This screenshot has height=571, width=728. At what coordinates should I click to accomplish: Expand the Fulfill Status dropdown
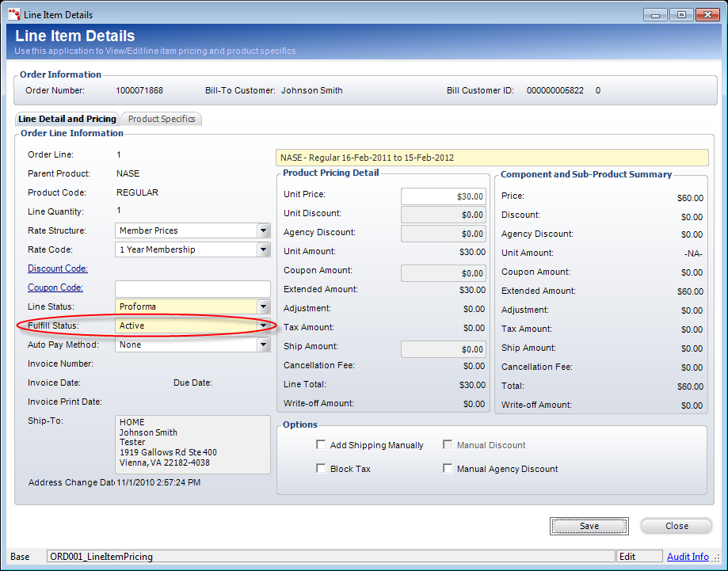tap(263, 325)
